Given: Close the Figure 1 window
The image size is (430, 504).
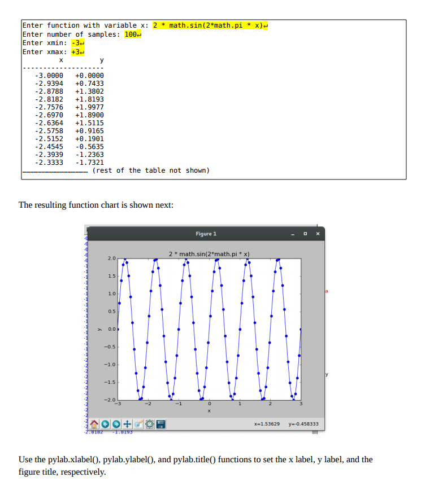Looking at the screenshot, I should coord(318,234).
